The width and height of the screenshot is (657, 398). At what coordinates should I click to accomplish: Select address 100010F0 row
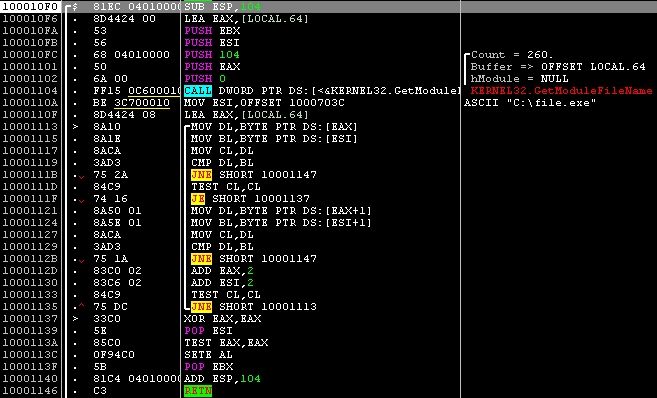328,7
